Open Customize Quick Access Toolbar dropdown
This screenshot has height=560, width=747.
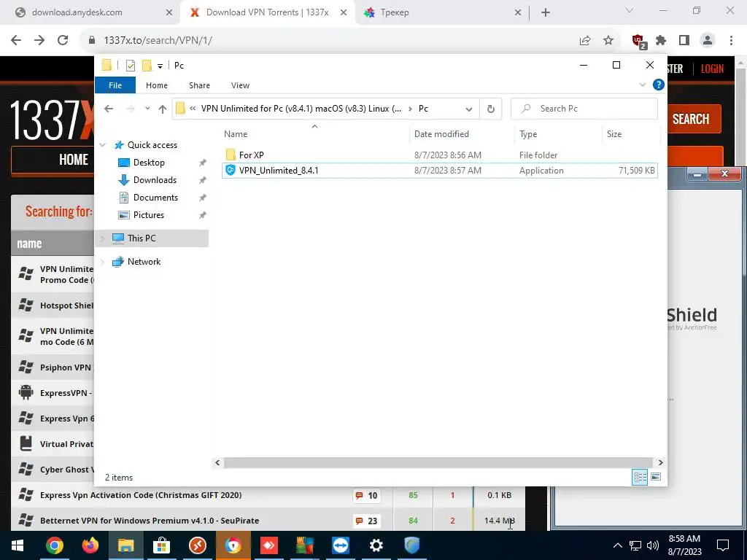point(160,66)
